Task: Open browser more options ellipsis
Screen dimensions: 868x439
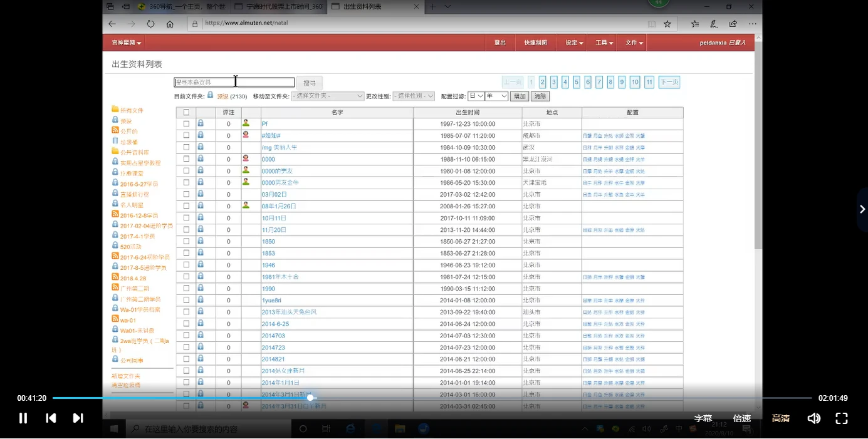Action: [753, 24]
